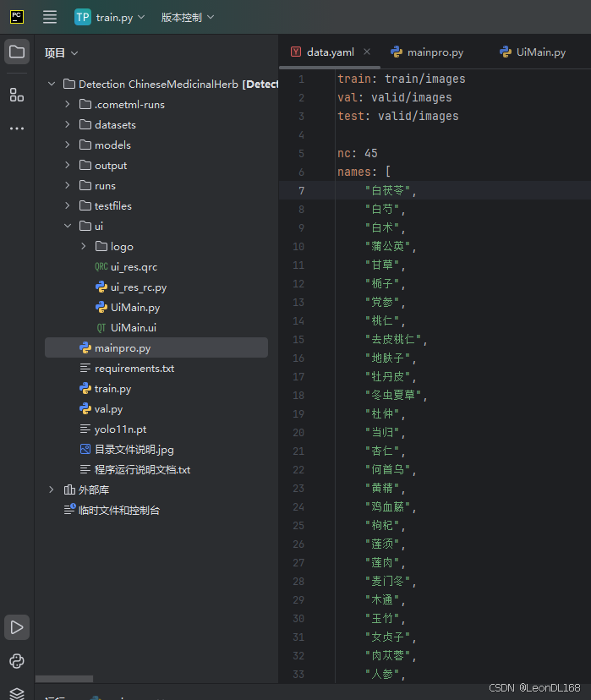Expand the 外部库 node
Screen dimensions: 591x700
pos(52,489)
